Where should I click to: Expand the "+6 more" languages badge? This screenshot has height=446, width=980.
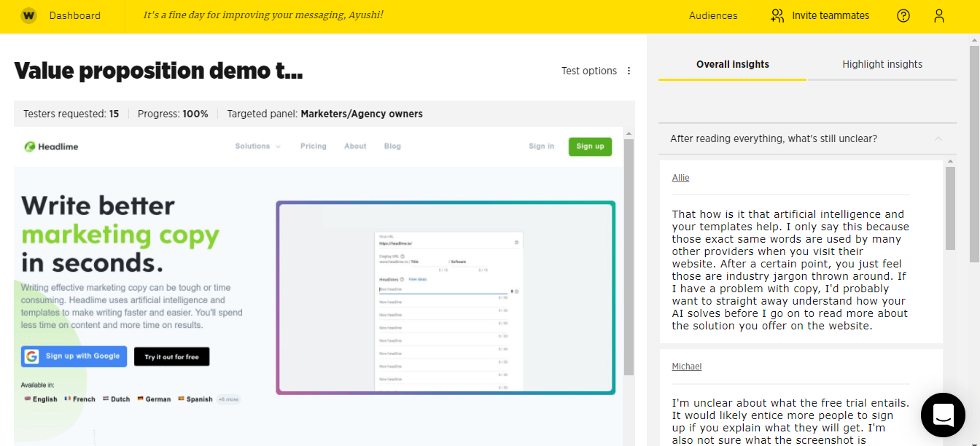229,399
